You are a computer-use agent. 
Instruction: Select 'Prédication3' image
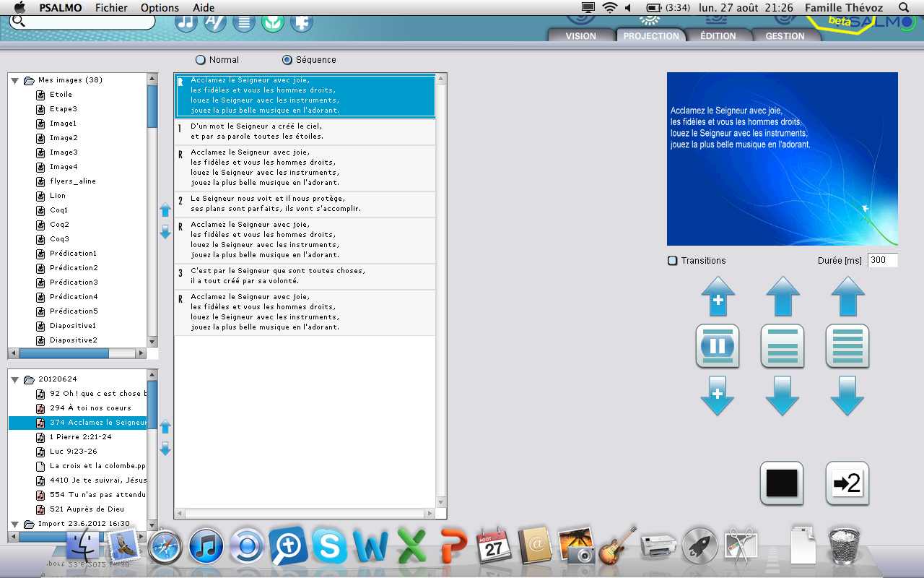pos(73,282)
